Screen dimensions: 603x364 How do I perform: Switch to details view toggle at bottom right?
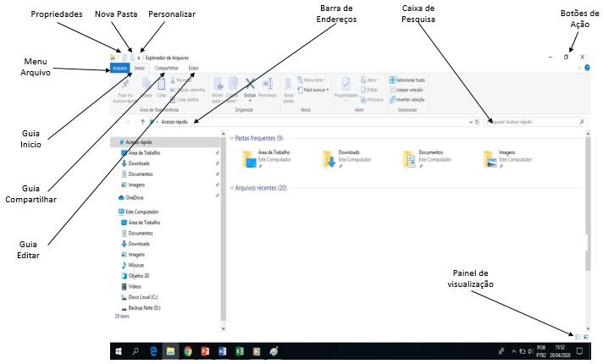click(x=578, y=337)
